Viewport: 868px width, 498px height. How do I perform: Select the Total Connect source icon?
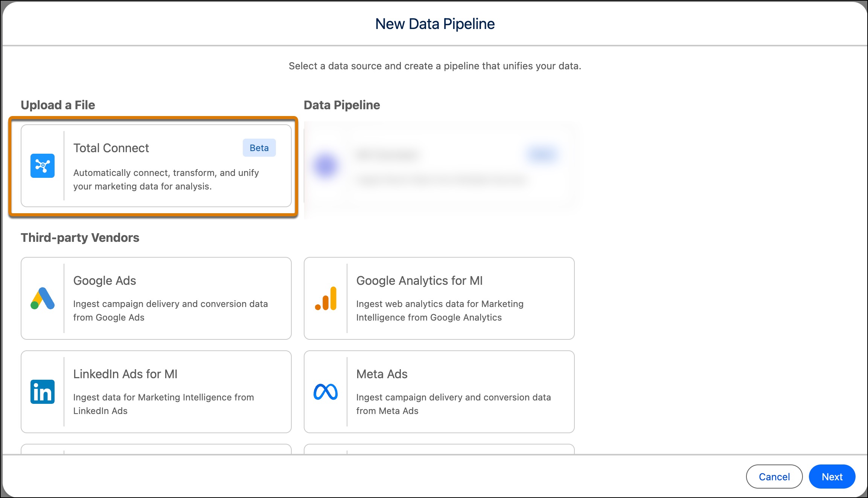43,166
